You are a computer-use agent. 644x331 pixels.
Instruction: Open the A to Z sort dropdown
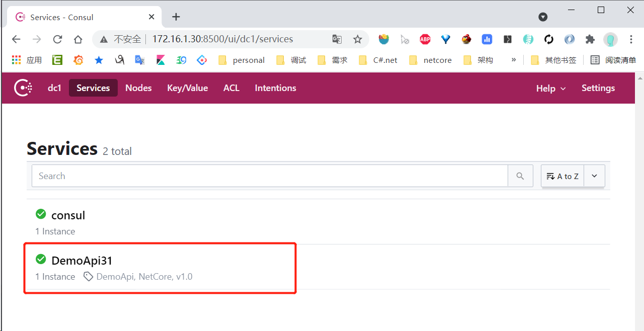(x=562, y=176)
